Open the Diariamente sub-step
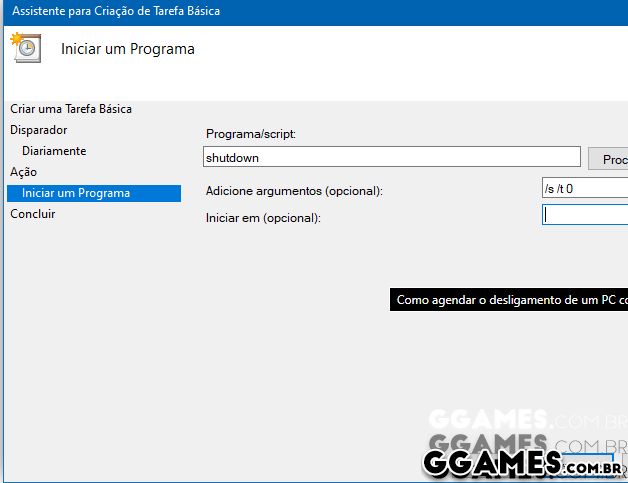 [54, 151]
